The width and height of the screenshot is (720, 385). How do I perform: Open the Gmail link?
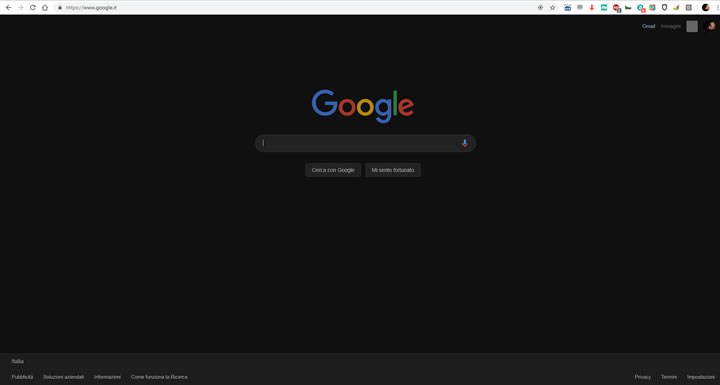pyautogui.click(x=648, y=26)
